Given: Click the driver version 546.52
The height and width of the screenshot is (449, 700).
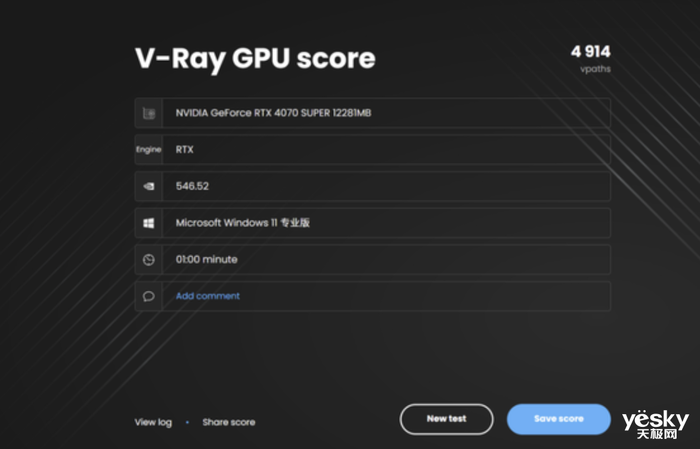Looking at the screenshot, I should pos(192,186).
